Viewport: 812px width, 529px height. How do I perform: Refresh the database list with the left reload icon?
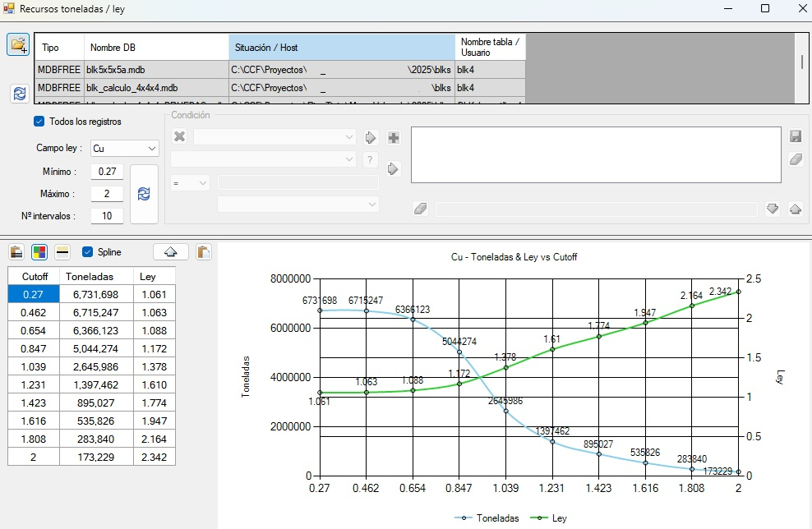[x=18, y=93]
